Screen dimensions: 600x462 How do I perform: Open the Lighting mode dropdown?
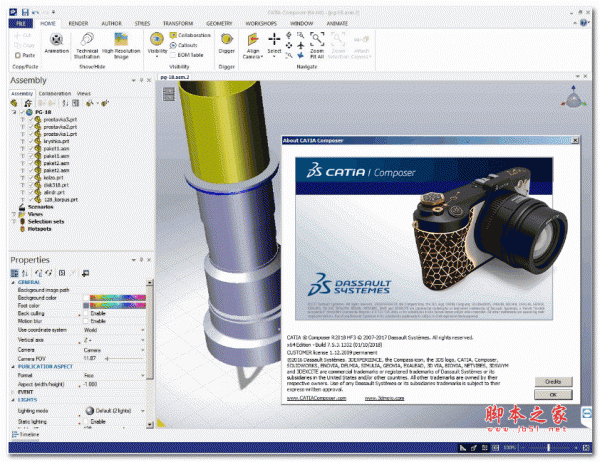143,411
